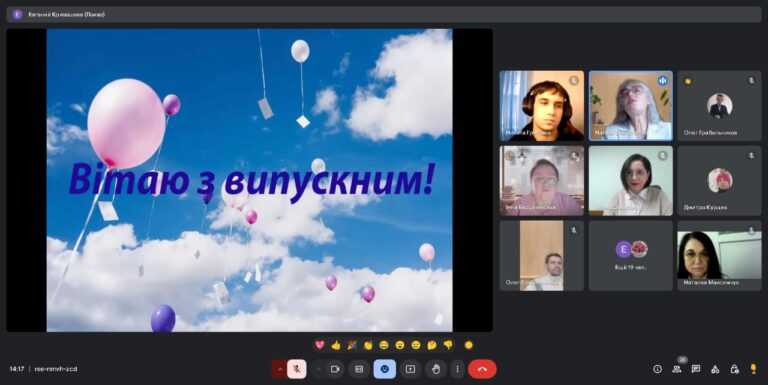Open host controls lock icon
768x385 pixels.
[x=734, y=369]
